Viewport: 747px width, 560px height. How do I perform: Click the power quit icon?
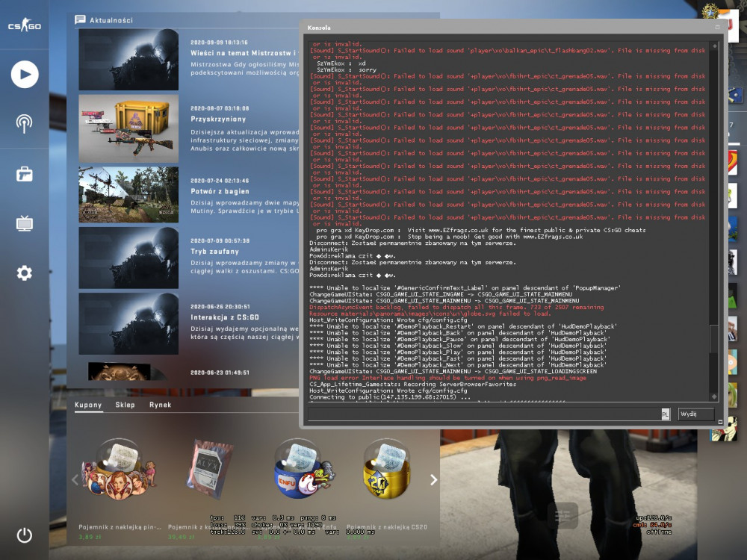tap(25, 535)
